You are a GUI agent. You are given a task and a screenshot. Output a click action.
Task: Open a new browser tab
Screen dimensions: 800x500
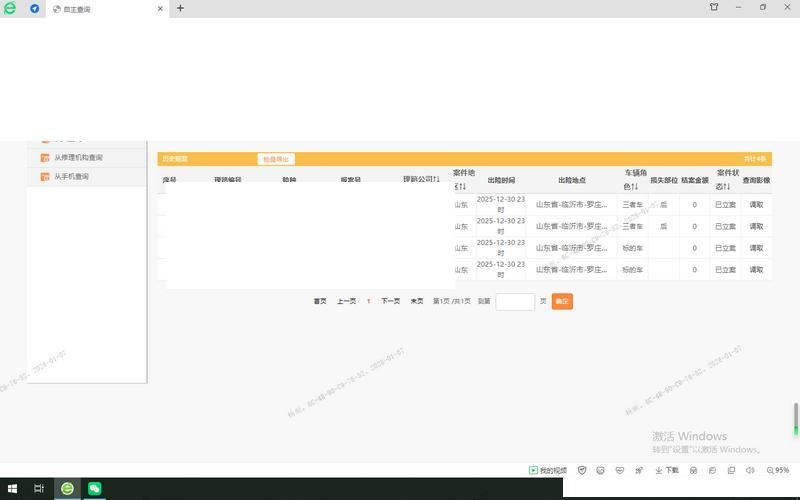coord(180,8)
